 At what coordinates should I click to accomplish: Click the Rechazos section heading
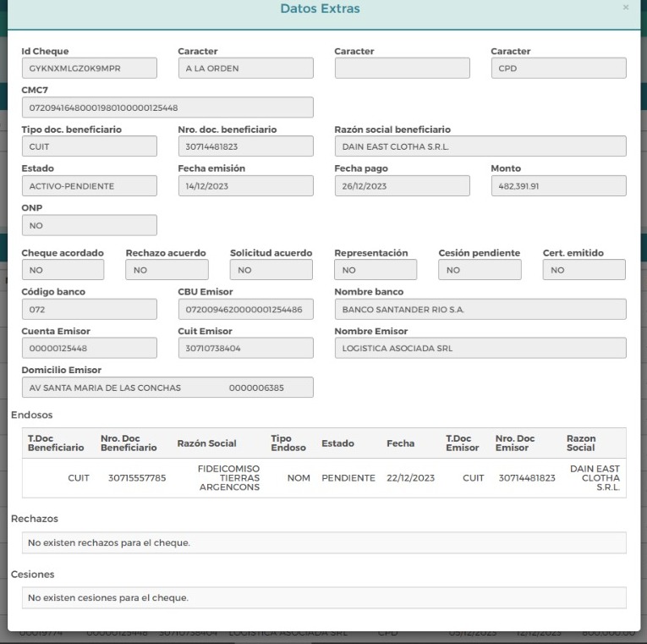click(x=34, y=519)
